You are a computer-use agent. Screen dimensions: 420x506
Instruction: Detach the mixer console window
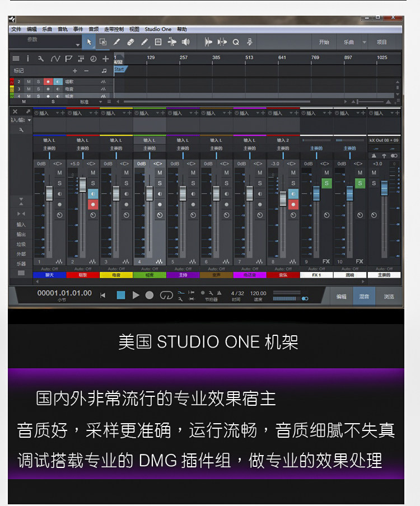click(x=28, y=111)
